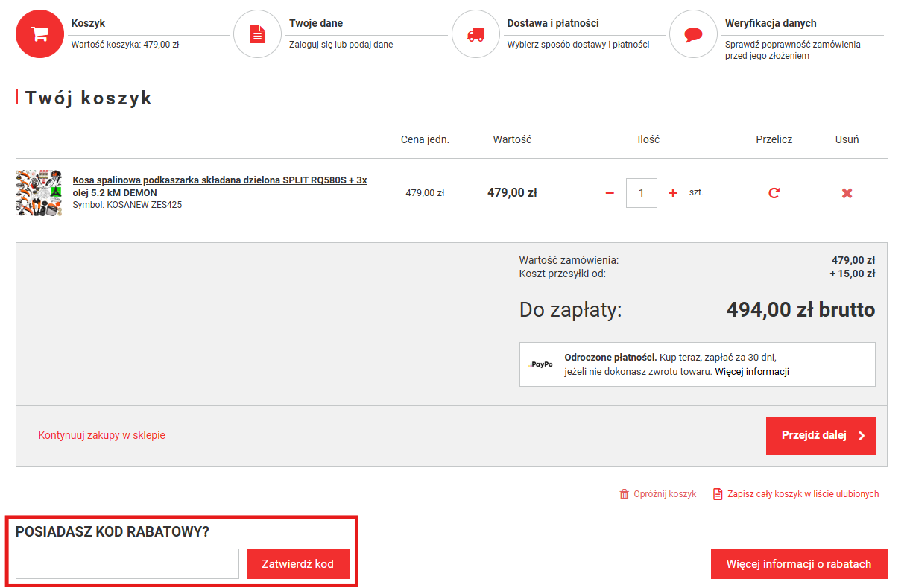Click the delivery truck step icon

pos(475,34)
